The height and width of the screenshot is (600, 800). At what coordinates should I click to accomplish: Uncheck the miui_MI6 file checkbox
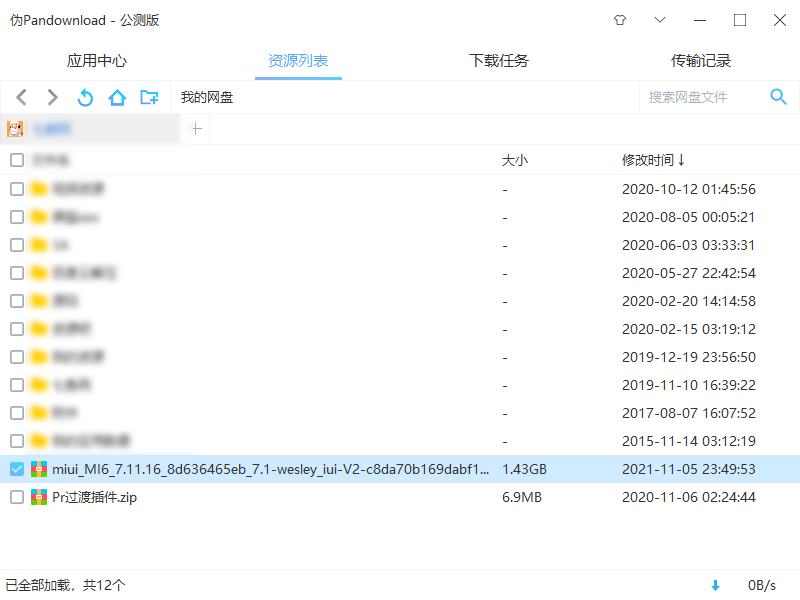point(16,468)
